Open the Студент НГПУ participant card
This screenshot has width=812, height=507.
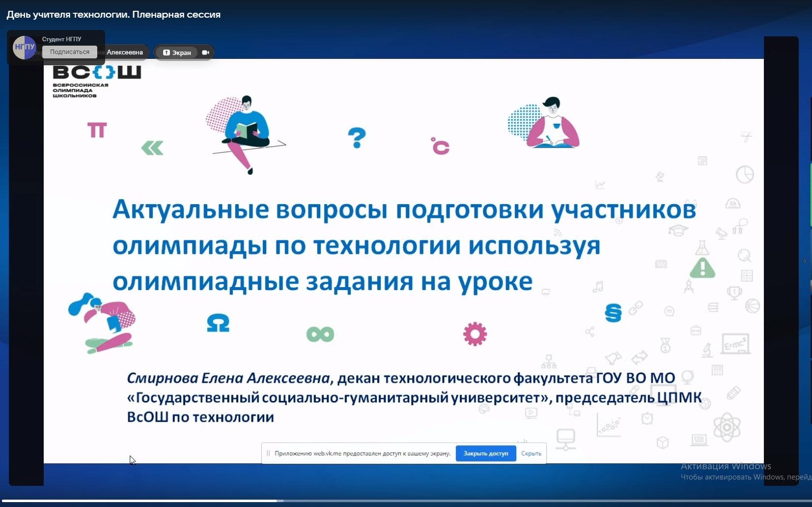click(61, 39)
